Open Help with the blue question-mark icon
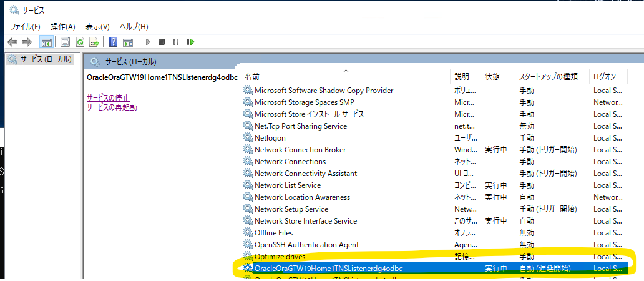 pyautogui.click(x=114, y=42)
